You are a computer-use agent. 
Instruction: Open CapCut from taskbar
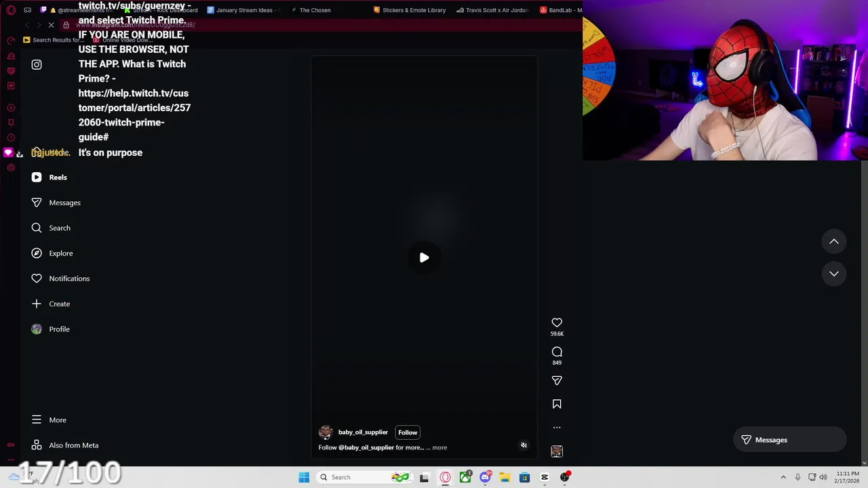545,477
